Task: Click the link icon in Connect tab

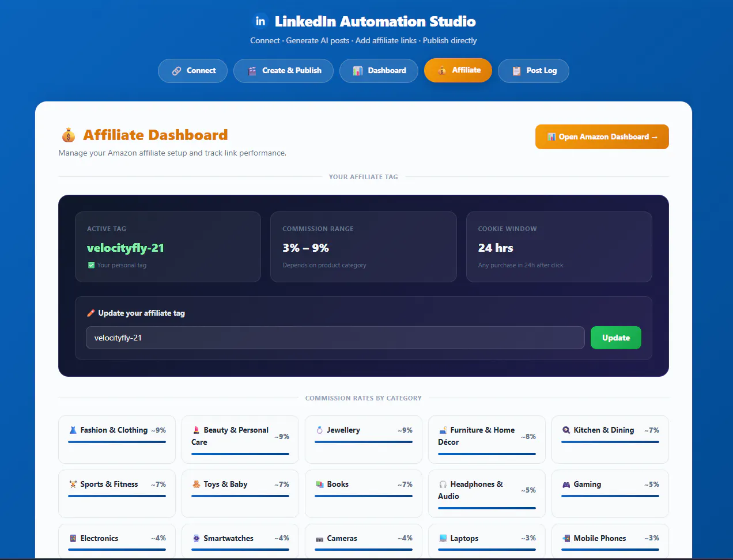Action: point(177,71)
